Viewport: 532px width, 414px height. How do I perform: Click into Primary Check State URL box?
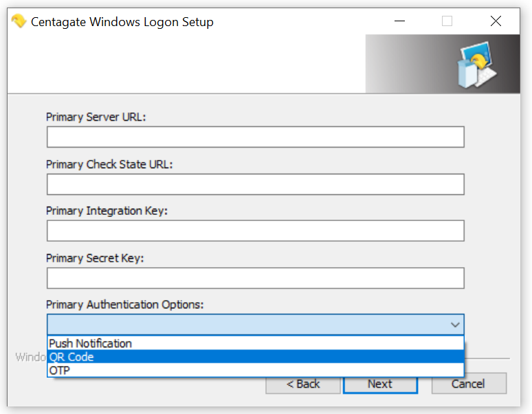[256, 184]
